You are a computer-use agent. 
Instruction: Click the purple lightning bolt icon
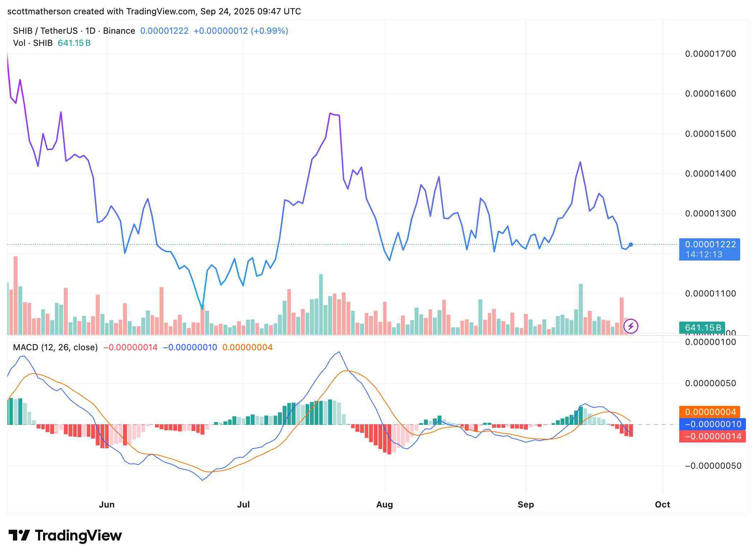click(630, 326)
